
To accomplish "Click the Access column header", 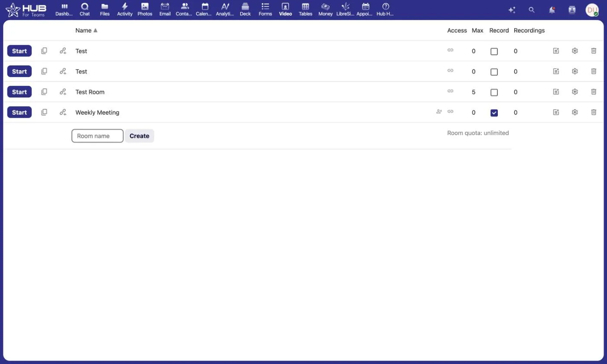I will click(457, 30).
